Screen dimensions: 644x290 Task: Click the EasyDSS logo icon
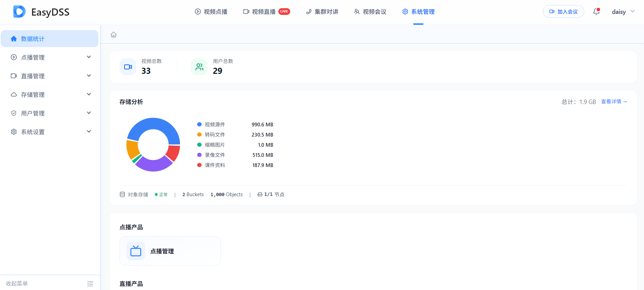pos(19,12)
